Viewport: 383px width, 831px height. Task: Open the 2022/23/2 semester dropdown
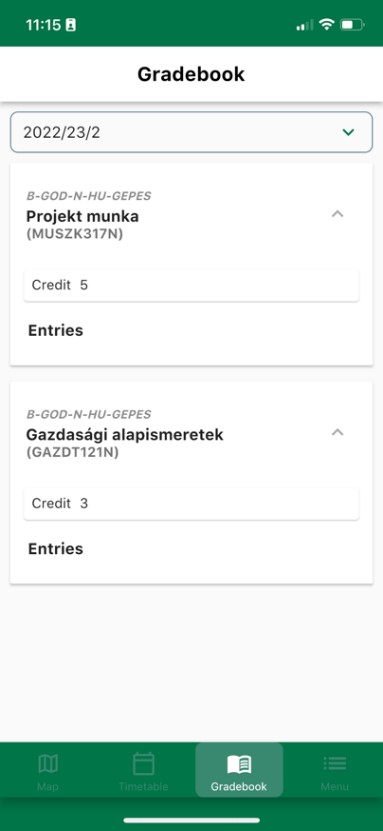point(191,132)
